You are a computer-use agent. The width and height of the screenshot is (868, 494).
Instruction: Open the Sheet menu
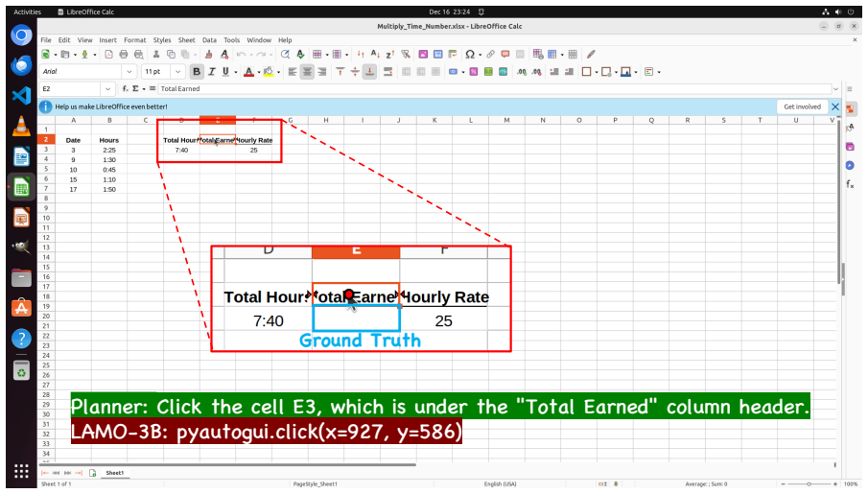[x=187, y=40]
